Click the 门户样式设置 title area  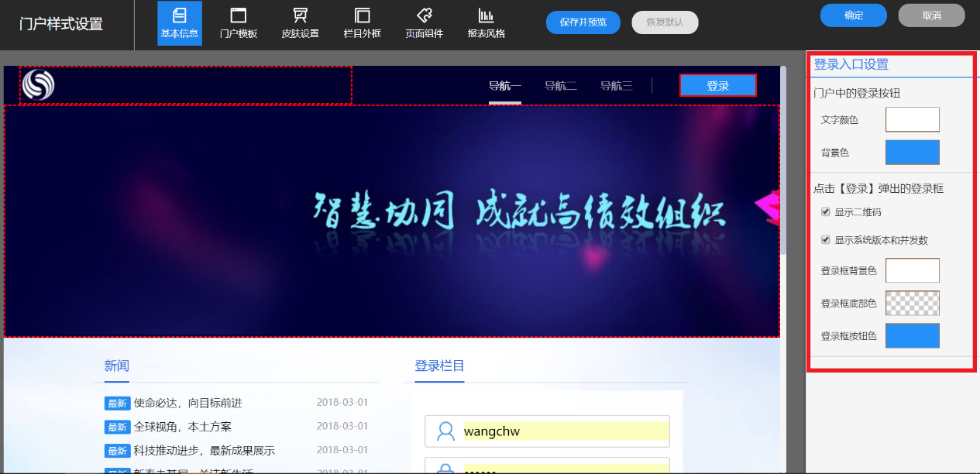60,24
